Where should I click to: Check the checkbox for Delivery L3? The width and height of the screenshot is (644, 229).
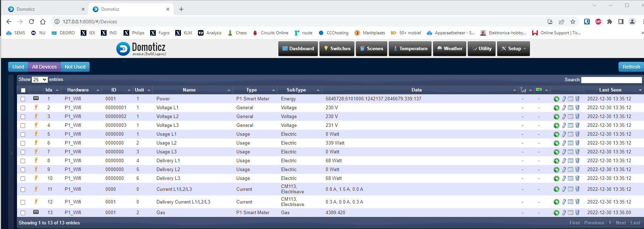coord(23,178)
